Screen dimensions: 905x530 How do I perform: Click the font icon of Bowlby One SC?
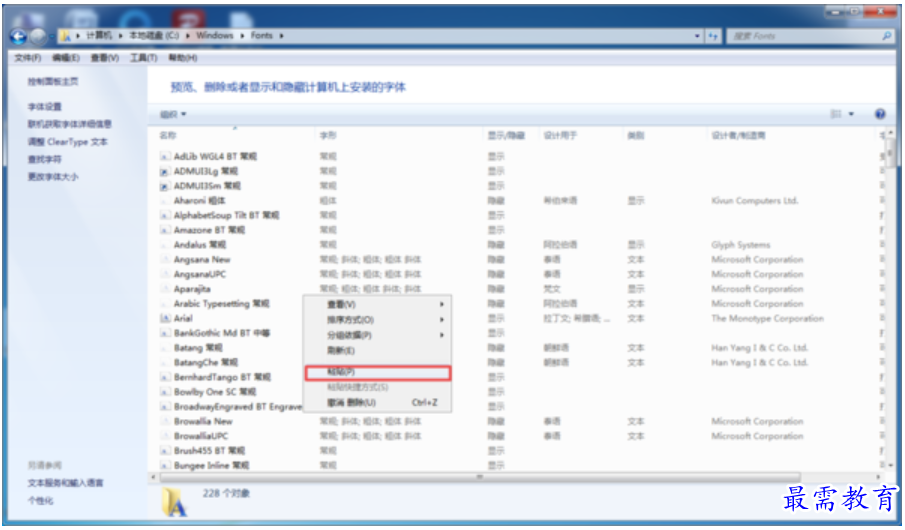[164, 392]
